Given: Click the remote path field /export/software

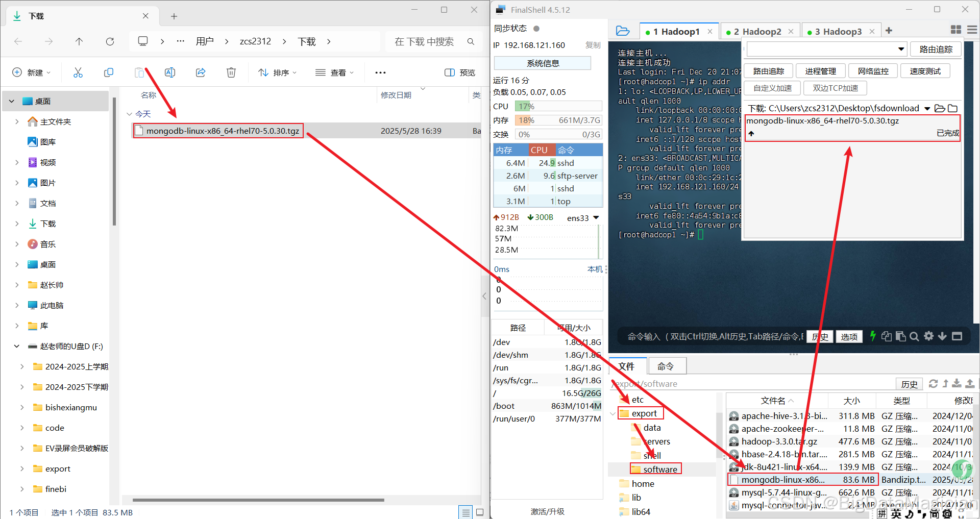Looking at the screenshot, I should click(x=752, y=384).
